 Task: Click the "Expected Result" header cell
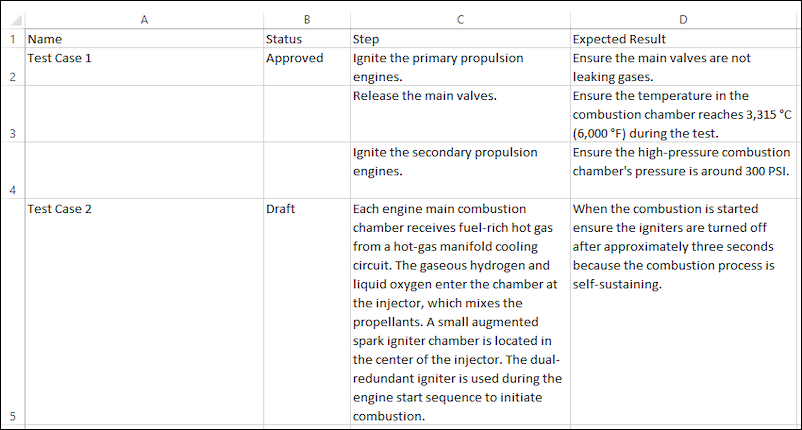coord(683,39)
